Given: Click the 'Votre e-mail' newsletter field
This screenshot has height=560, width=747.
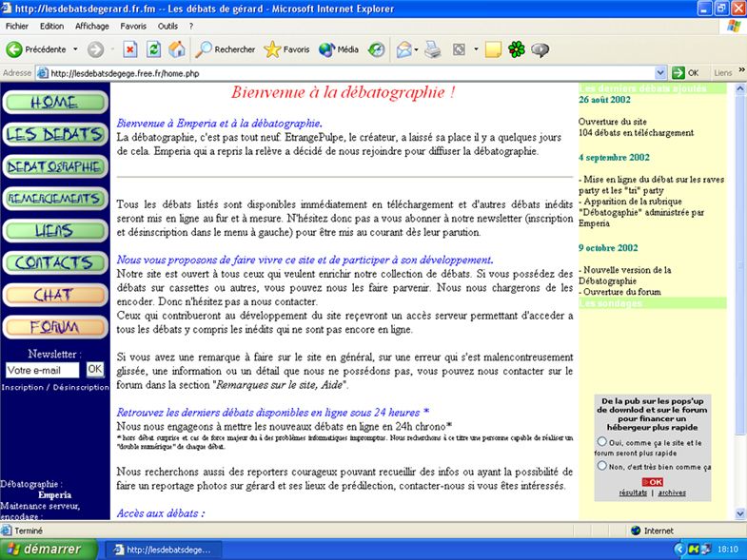Looking at the screenshot, I should (x=43, y=370).
